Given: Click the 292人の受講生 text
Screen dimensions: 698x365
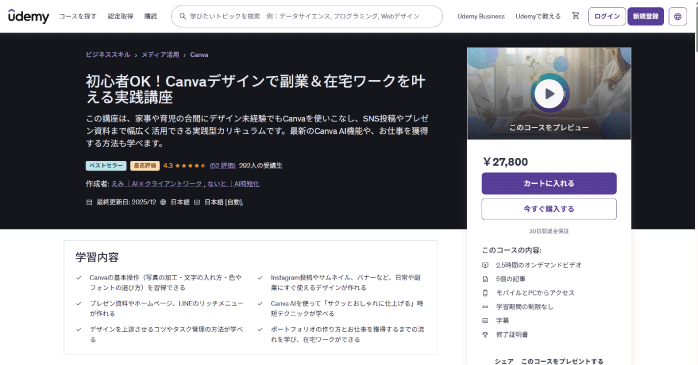Looking at the screenshot, I should [x=260, y=166].
